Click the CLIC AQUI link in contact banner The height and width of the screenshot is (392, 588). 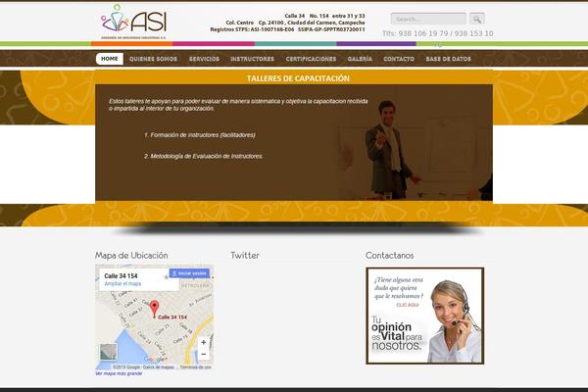pos(408,305)
